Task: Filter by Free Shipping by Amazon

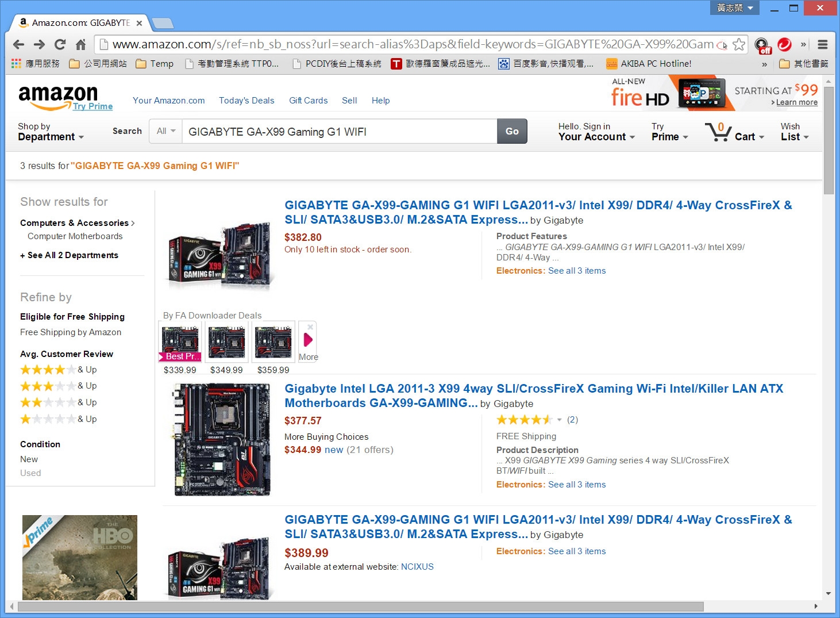Action: pos(71,332)
